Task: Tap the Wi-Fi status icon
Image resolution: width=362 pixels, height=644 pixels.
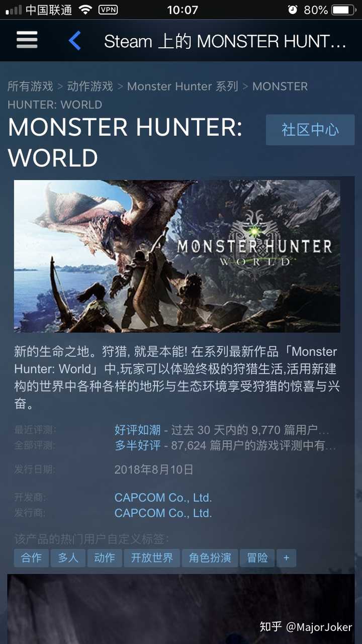Action: [x=85, y=10]
